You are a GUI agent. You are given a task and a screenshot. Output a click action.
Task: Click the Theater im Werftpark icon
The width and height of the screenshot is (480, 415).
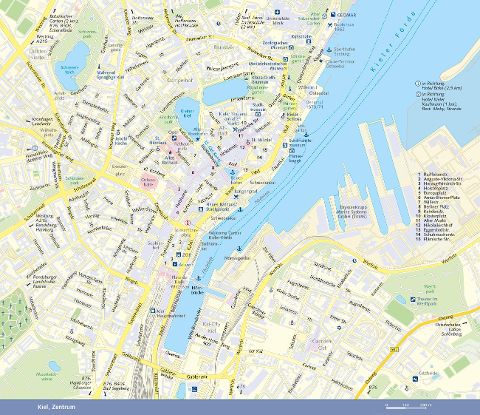pos(413,299)
